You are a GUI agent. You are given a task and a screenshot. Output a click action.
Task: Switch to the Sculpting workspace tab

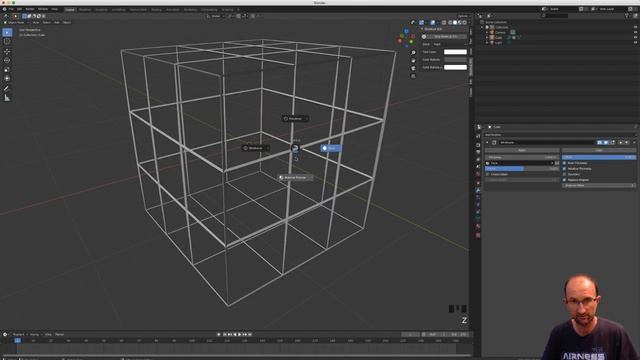pyautogui.click(x=102, y=9)
